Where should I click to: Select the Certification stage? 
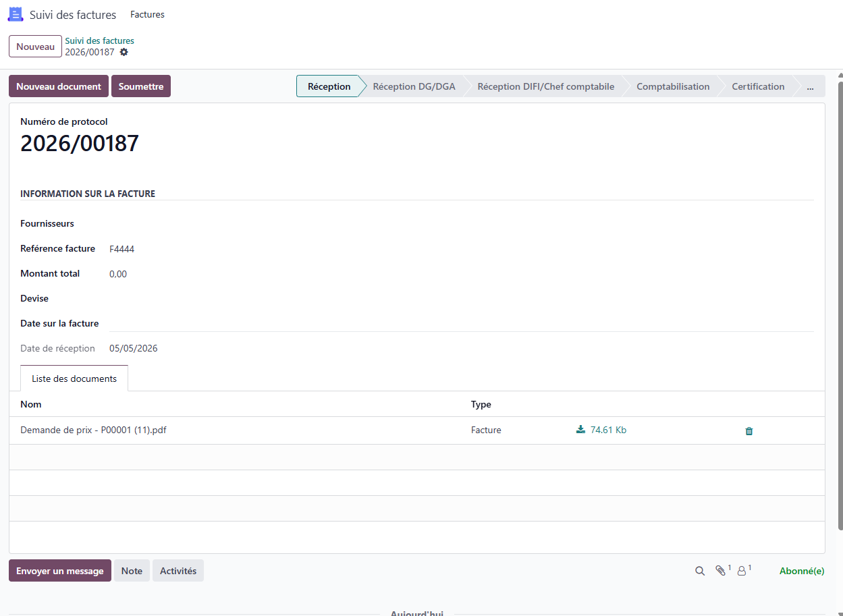(758, 86)
